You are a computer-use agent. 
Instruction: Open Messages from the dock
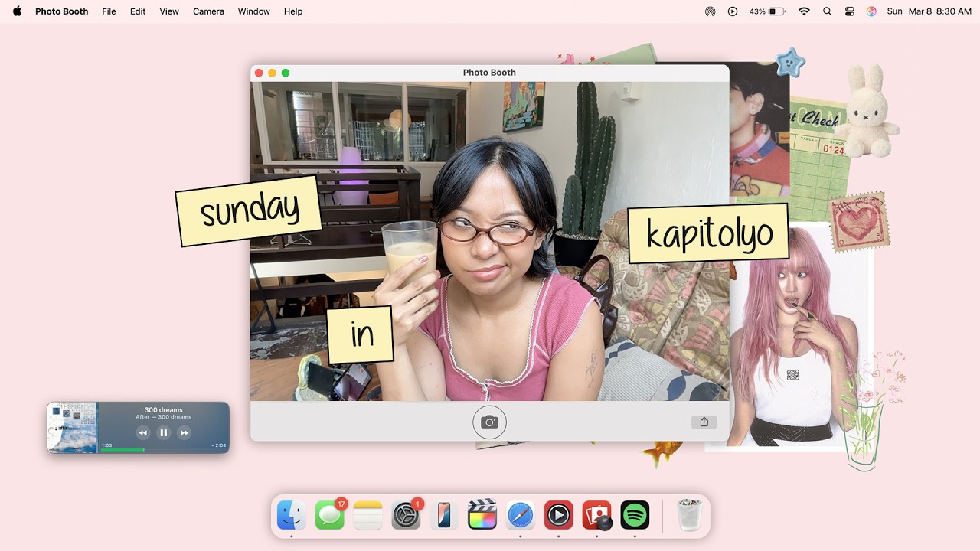330,515
